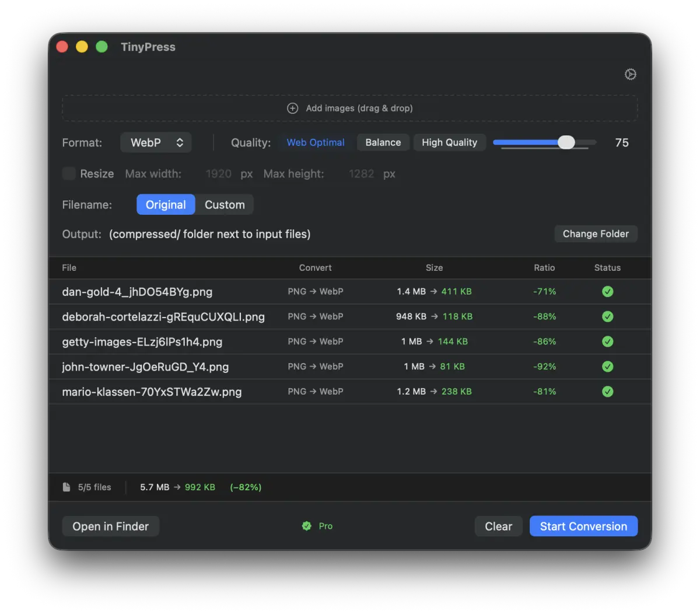The image size is (700, 614).
Task: Pick the High Quality preset
Action: (x=449, y=142)
